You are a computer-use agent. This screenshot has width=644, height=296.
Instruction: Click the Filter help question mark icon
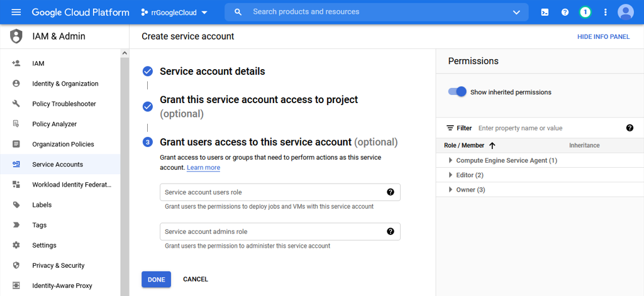pyautogui.click(x=630, y=128)
